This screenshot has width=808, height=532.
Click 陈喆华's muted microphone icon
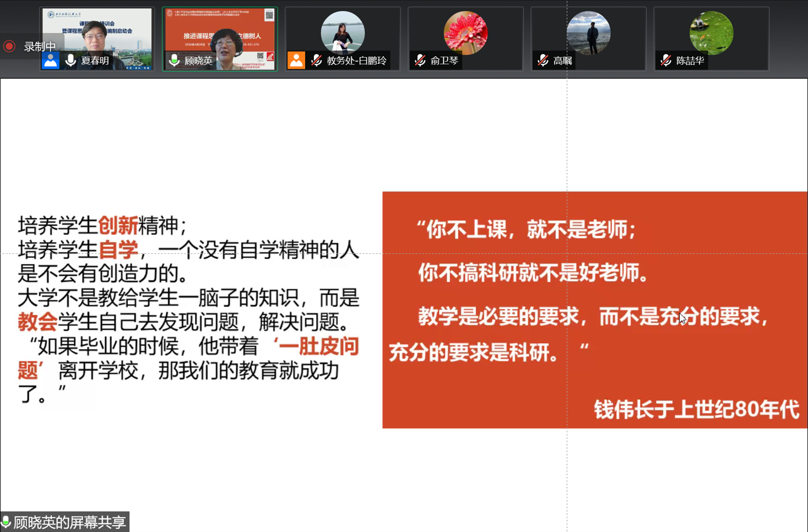click(x=666, y=61)
